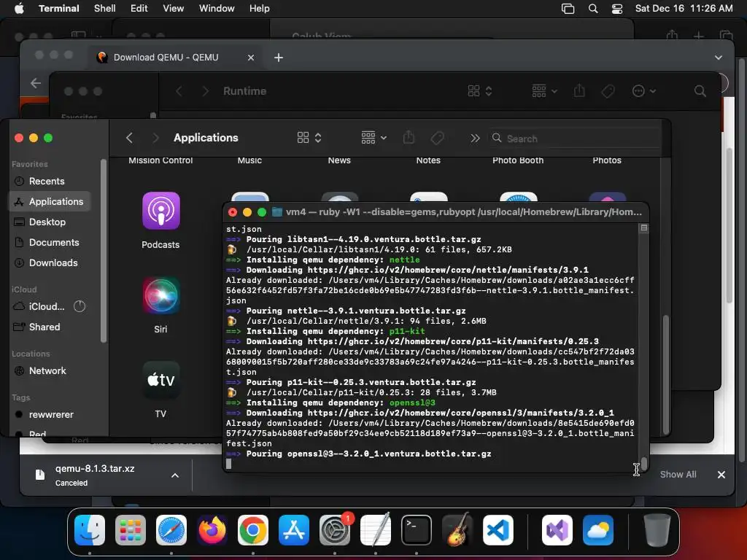The image size is (747, 560).
Task: Open the Trash in the Dock
Action: click(x=657, y=530)
